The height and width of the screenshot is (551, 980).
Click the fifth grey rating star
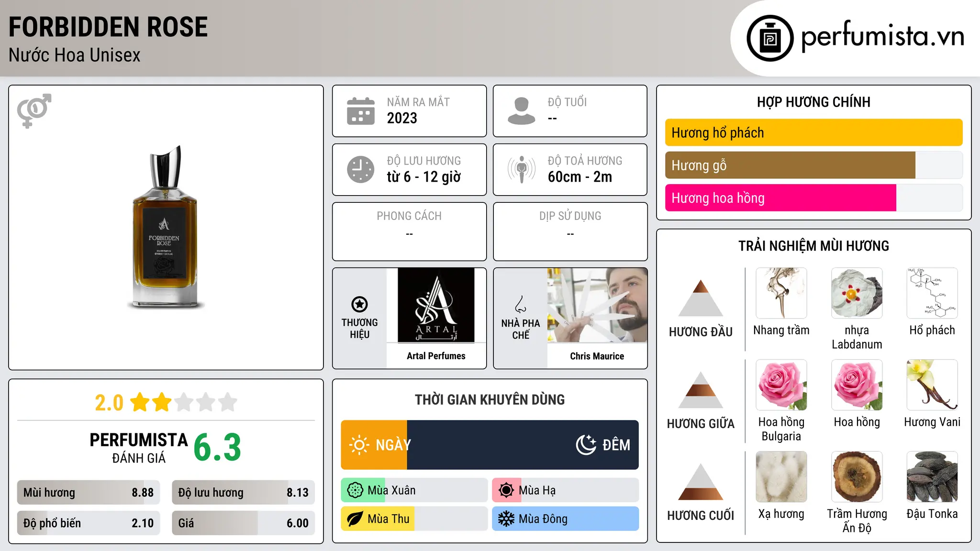[x=228, y=402]
